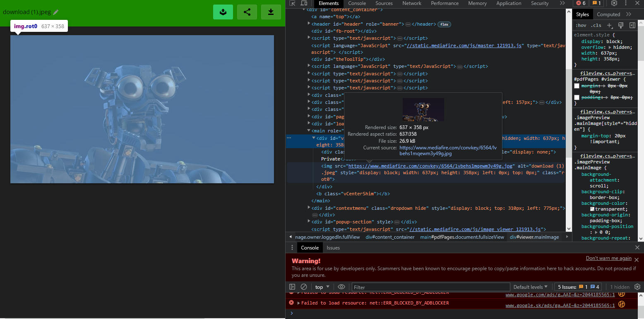Click the orange network icon beside google.sk link

click(622, 305)
